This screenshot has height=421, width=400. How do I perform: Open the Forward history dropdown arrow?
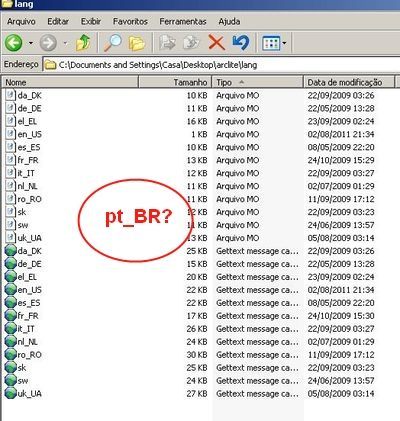pyautogui.click(x=65, y=43)
